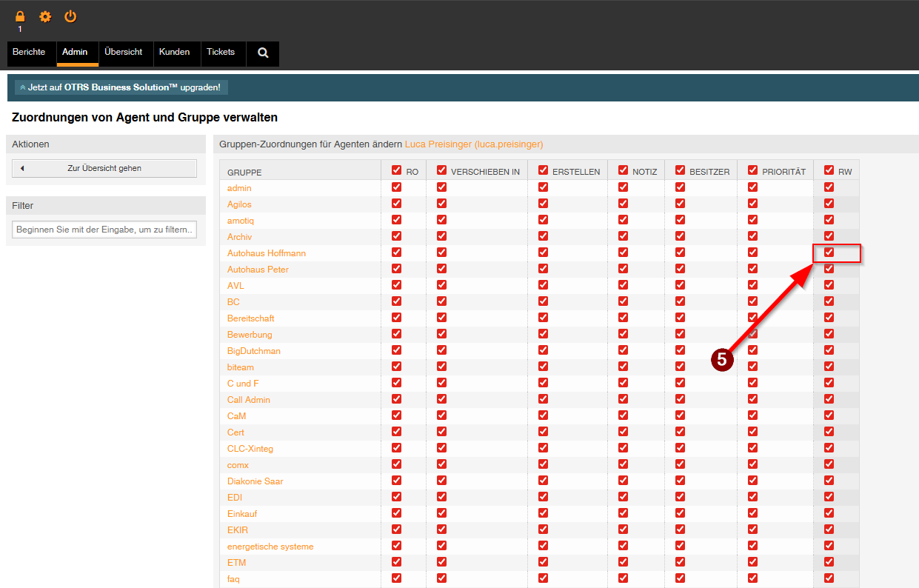Uncheck RO for the admin group
Screen dimensions: 919x588
point(396,187)
